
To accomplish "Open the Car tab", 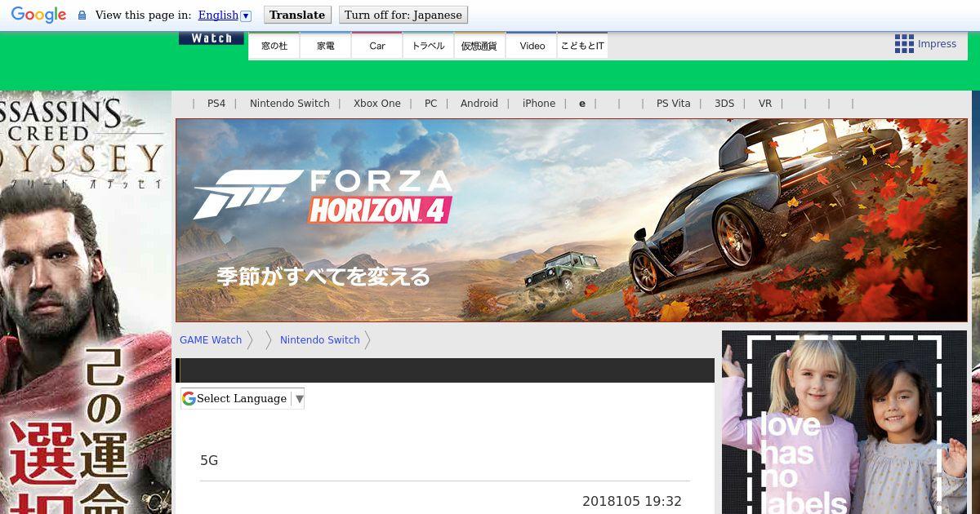I will pyautogui.click(x=377, y=46).
